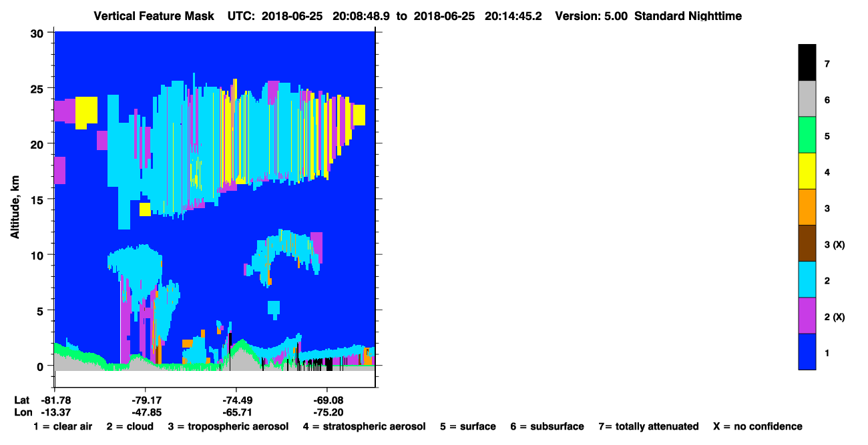Click the yellow color bar segment for class 4
This screenshot has width=868, height=445.
click(807, 171)
